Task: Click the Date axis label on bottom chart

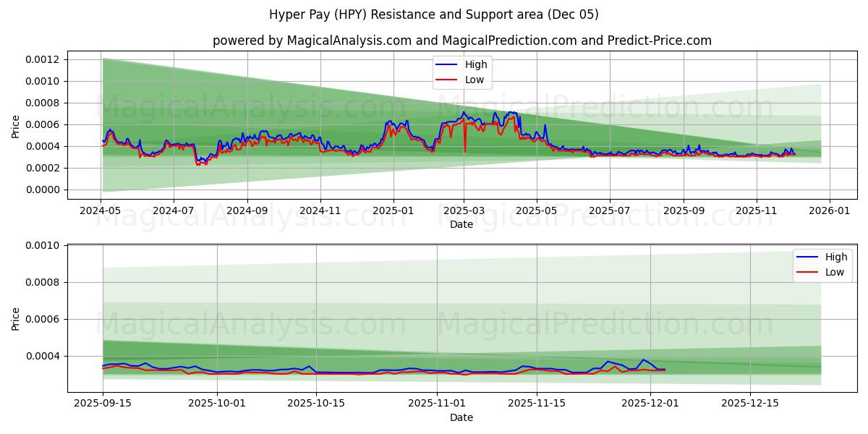Action: coord(461,417)
